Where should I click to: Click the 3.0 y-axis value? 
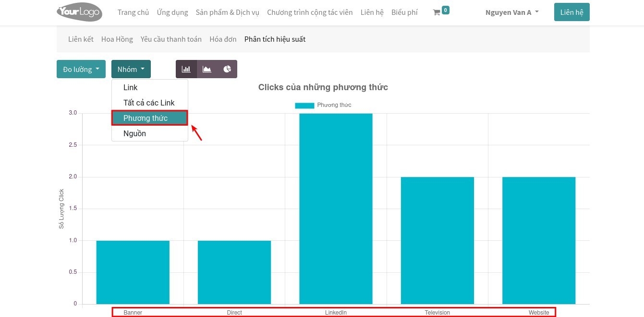[x=73, y=113]
